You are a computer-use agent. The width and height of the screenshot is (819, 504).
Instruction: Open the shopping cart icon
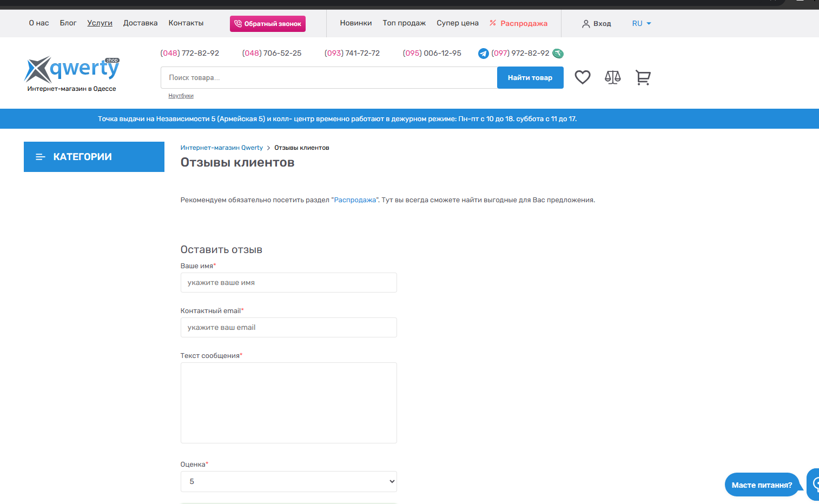click(x=643, y=77)
